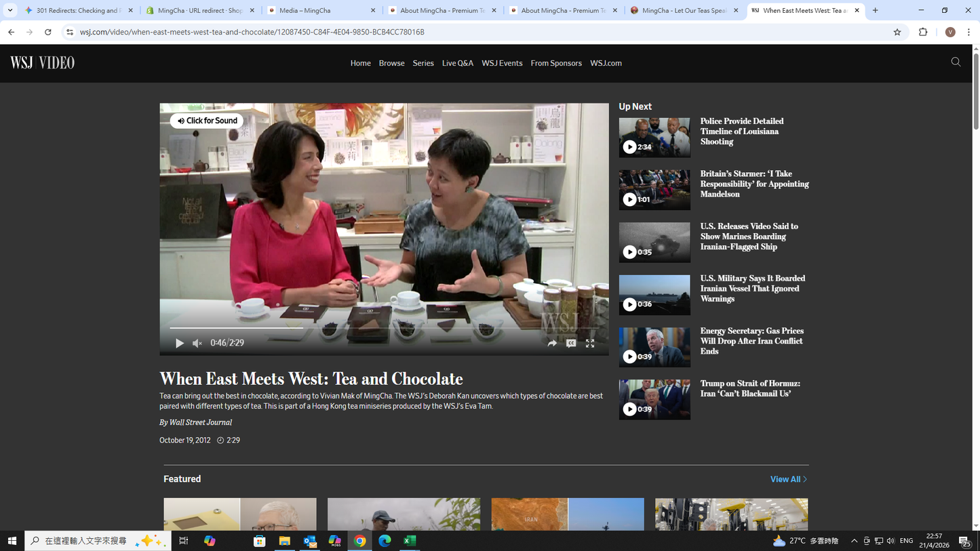Open 'Trump on Strait of Hormuz' headline
This screenshot has height=551, width=980.
click(x=750, y=388)
